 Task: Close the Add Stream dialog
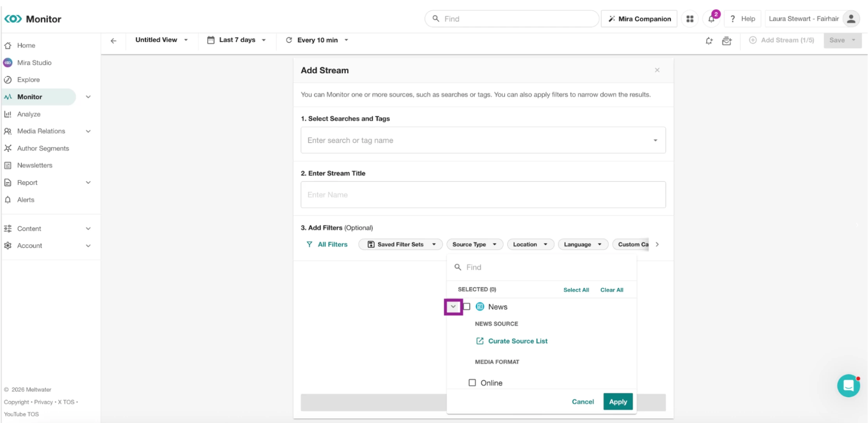pyautogui.click(x=657, y=70)
